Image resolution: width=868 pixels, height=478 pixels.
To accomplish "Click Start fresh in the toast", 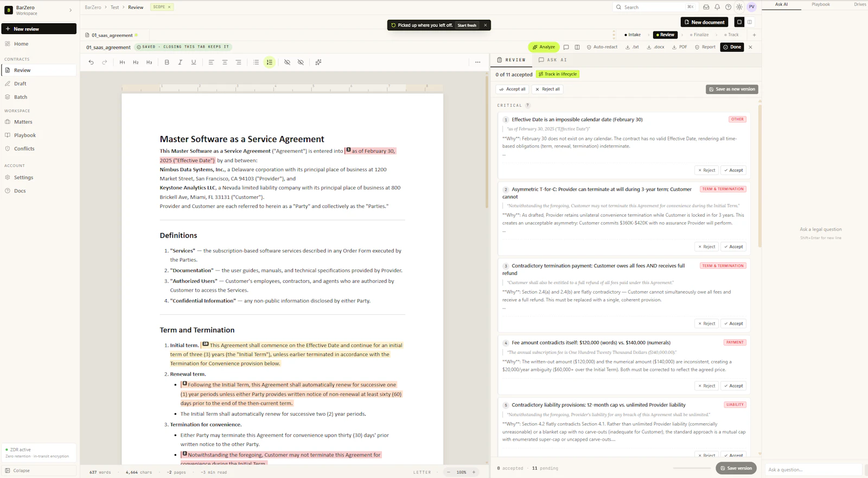I will click(467, 25).
